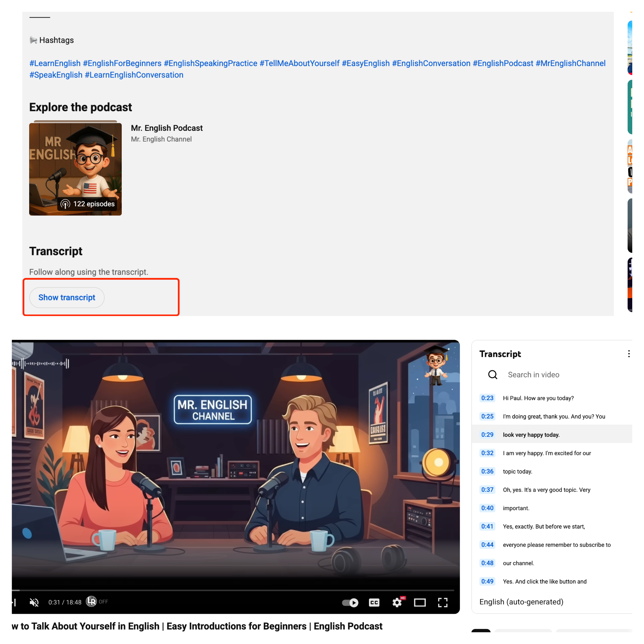Click the 122 episodes badge
Image resolution: width=644 pixels, height=644 pixels.
point(88,204)
